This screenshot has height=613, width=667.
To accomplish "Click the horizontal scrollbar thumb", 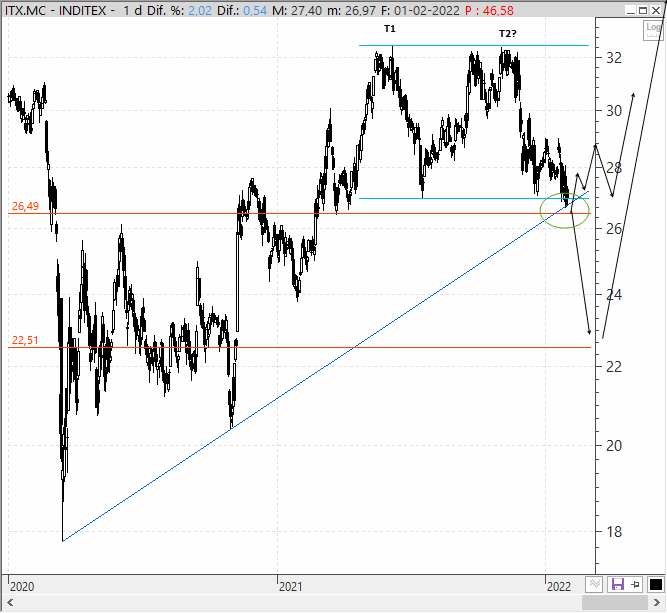I will coord(615,602).
